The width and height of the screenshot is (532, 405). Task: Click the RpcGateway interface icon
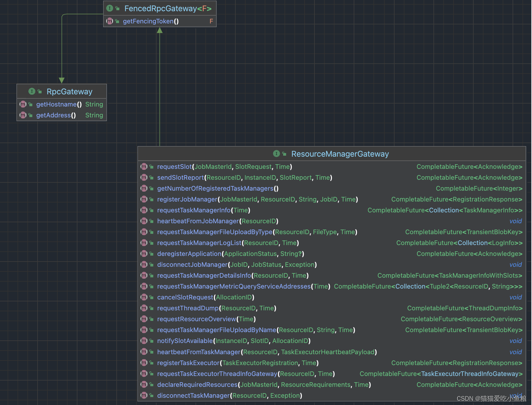tap(32, 91)
